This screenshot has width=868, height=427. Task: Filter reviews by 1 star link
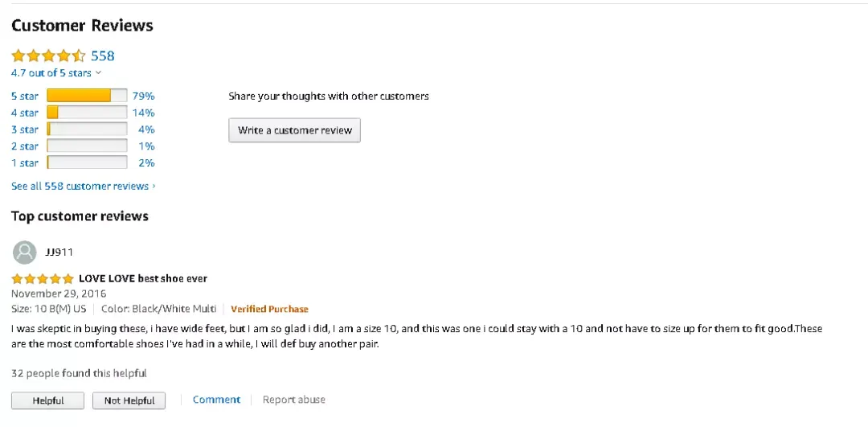(x=25, y=162)
